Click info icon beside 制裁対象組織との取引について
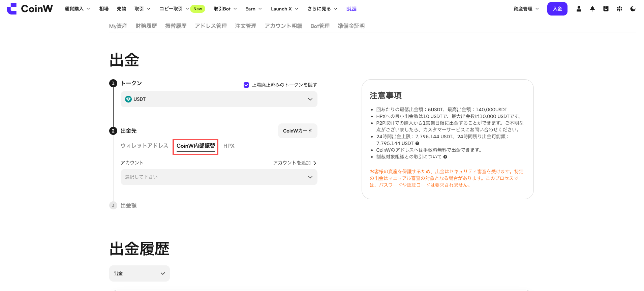 tap(445, 157)
